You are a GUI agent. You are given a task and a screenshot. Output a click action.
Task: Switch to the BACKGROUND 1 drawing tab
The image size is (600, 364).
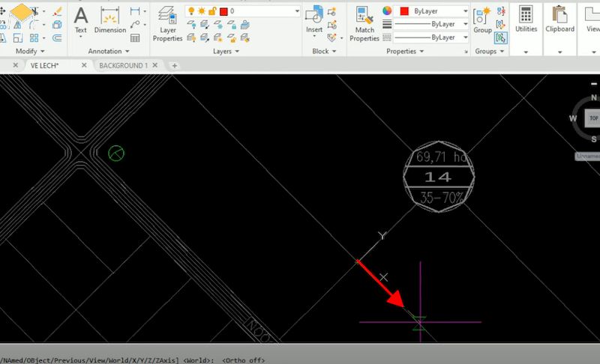123,66
